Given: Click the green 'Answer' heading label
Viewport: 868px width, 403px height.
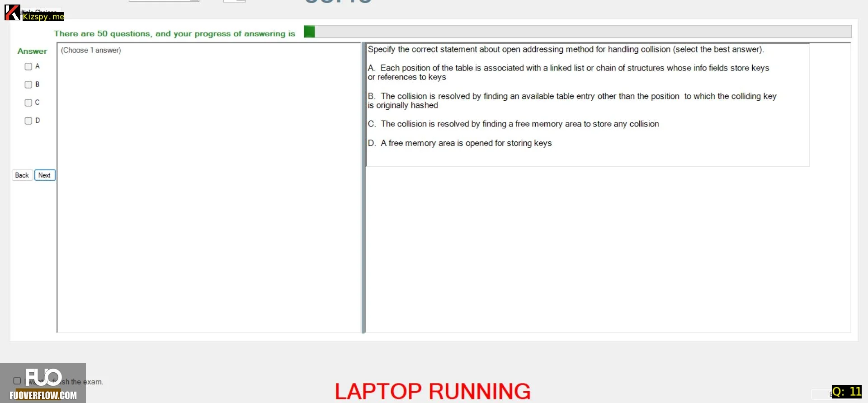Looking at the screenshot, I should pos(32,51).
